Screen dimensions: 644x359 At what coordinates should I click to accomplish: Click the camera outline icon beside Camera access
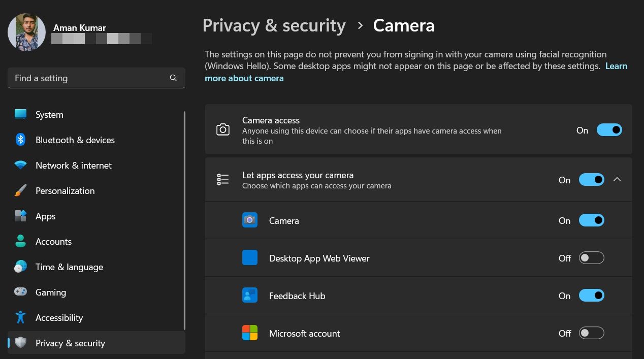pos(223,130)
